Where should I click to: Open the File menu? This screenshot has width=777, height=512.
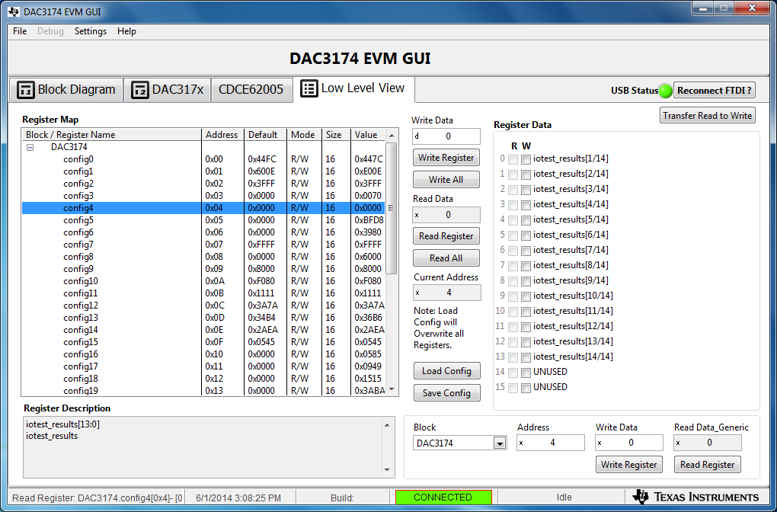click(x=20, y=31)
